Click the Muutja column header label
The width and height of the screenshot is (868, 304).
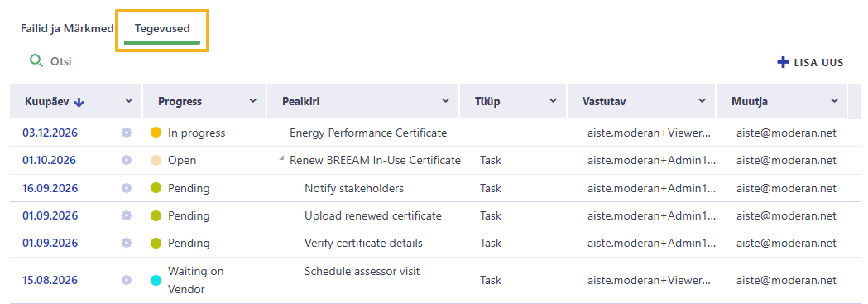point(750,101)
